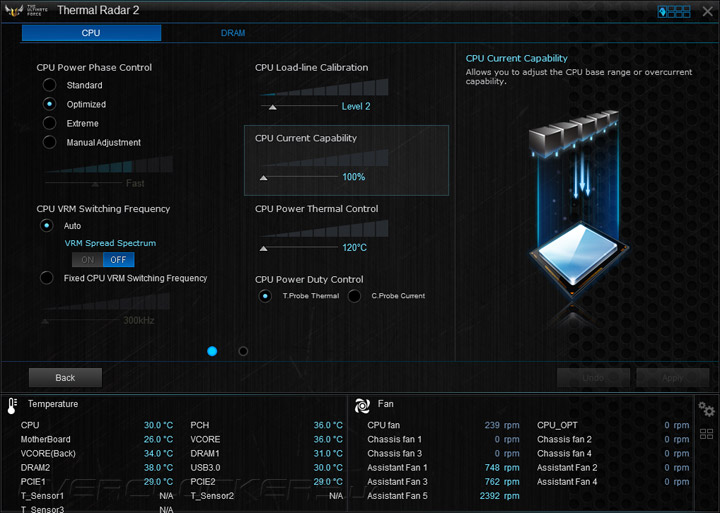Screen dimensions: 720x513
Task: Click the 300kHz fixed frequency slider handle
Action: point(45,321)
